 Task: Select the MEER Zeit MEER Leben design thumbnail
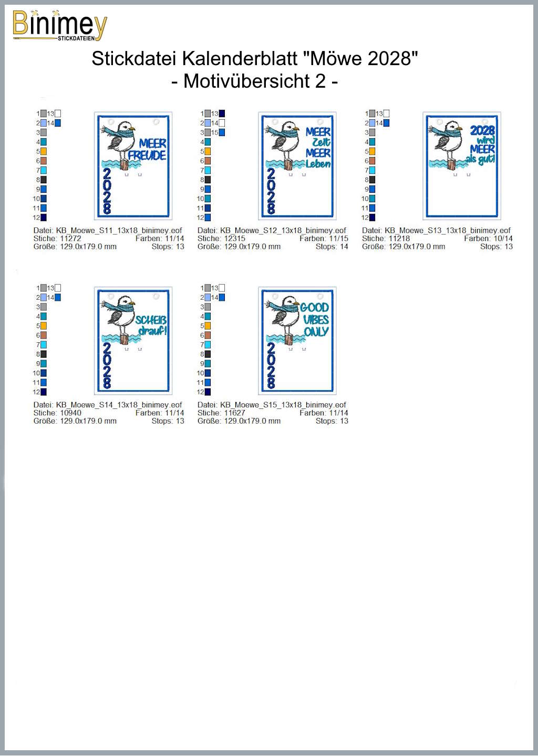coord(297,165)
